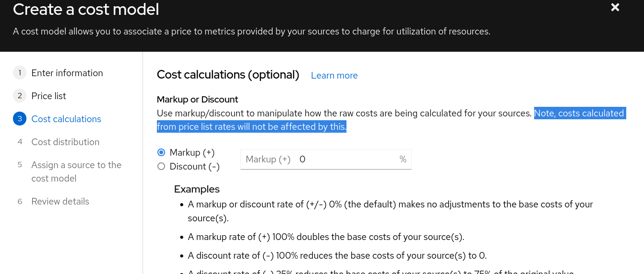This screenshot has width=644, height=274.
Task: Click the step 2 number badge
Action: click(20, 96)
